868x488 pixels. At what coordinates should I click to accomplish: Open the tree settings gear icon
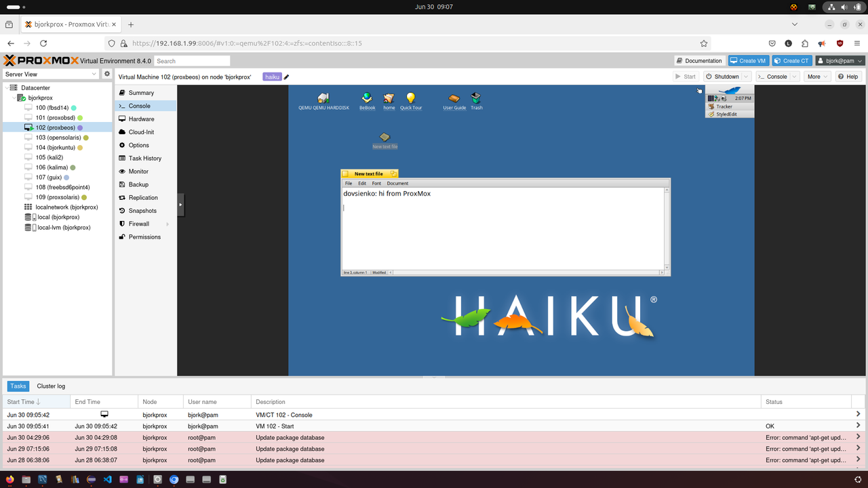tap(106, 74)
